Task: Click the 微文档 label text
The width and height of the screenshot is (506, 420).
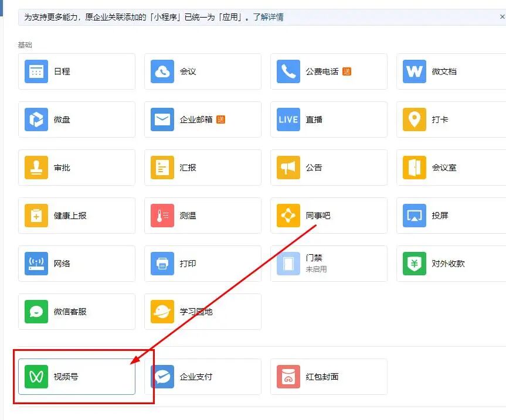Action: point(444,71)
